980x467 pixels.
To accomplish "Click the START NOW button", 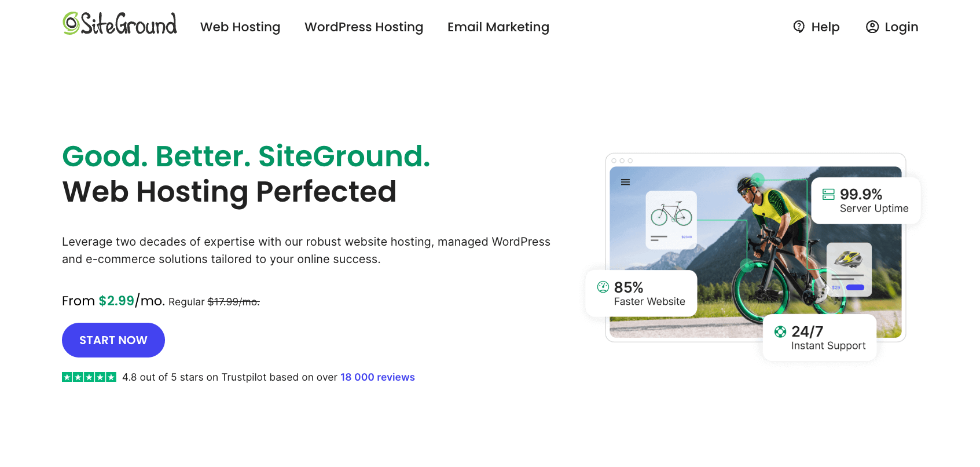I will (113, 340).
